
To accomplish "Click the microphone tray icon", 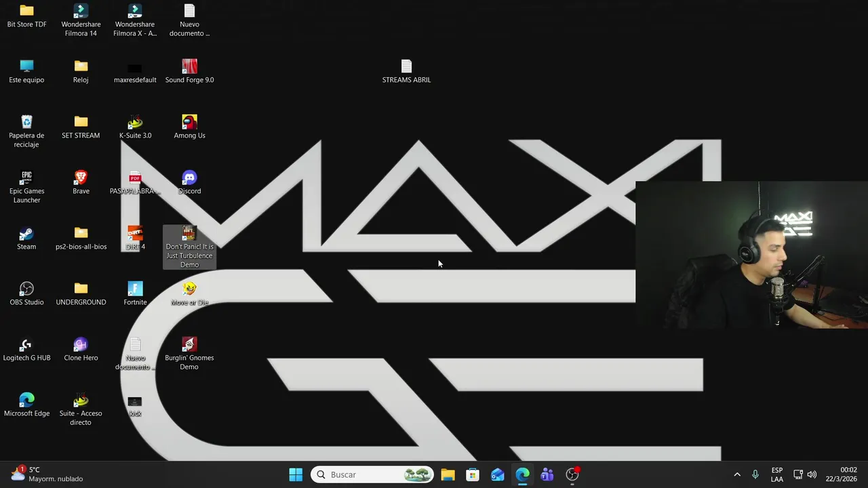I will (x=755, y=474).
